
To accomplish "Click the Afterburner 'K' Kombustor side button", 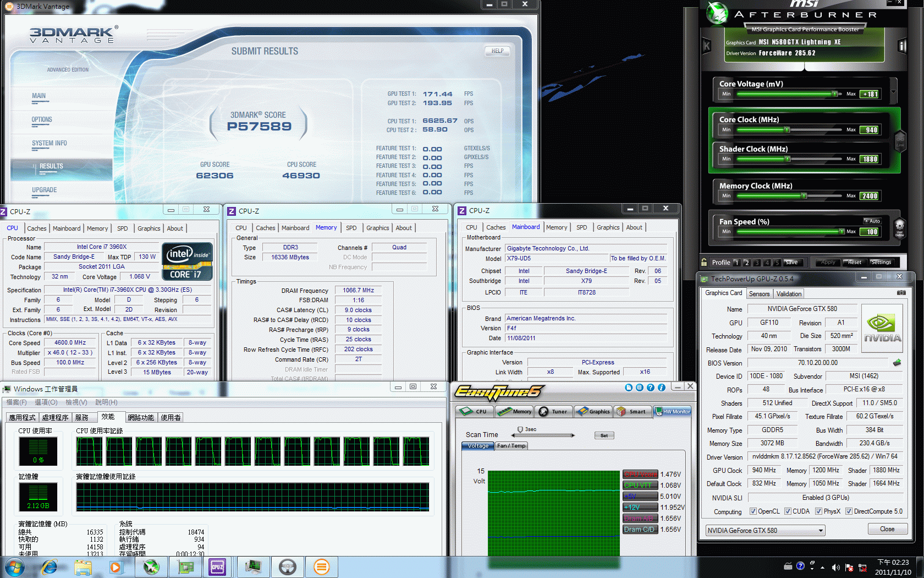I will click(x=707, y=46).
